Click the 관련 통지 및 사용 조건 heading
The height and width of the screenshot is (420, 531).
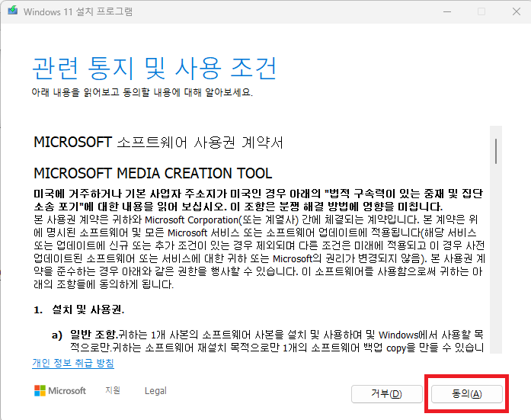(x=154, y=68)
